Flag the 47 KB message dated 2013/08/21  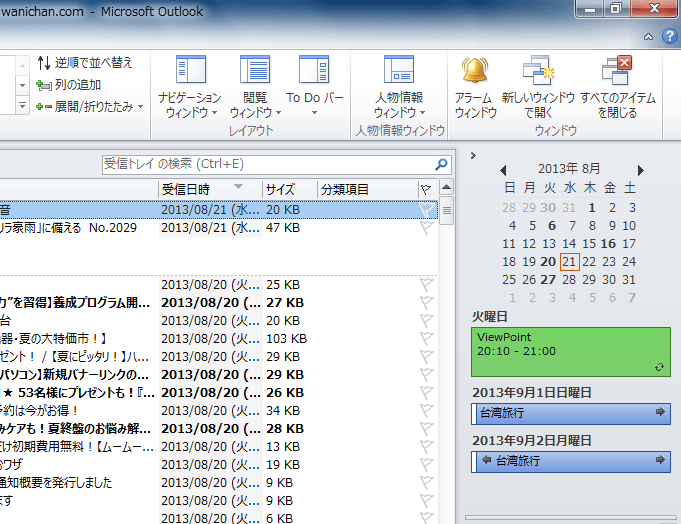pos(427,227)
